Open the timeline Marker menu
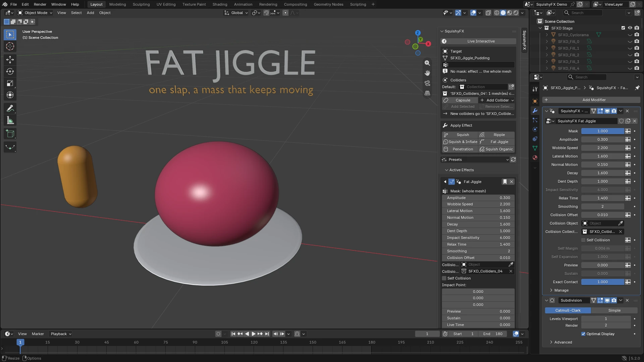The height and width of the screenshot is (362, 644). click(x=38, y=334)
